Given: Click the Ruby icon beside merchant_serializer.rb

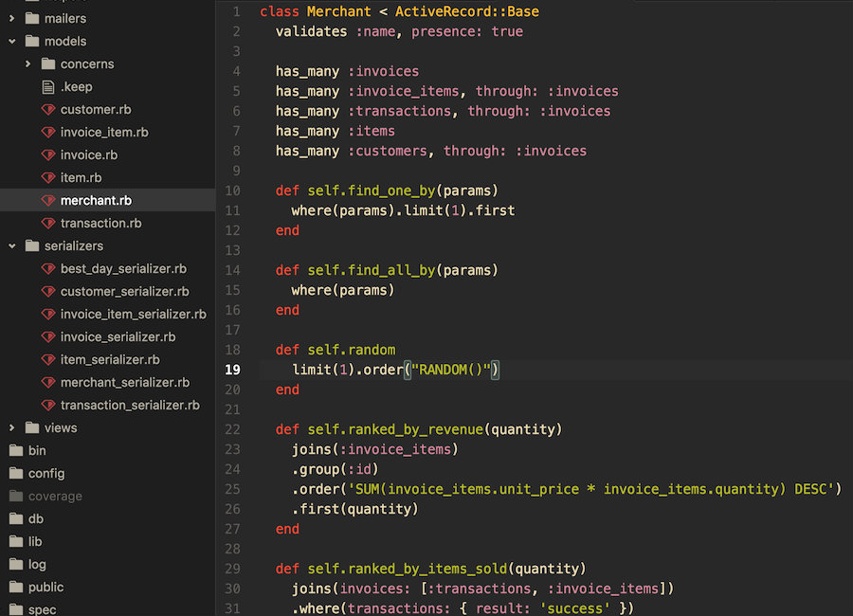Looking at the screenshot, I should tap(48, 383).
